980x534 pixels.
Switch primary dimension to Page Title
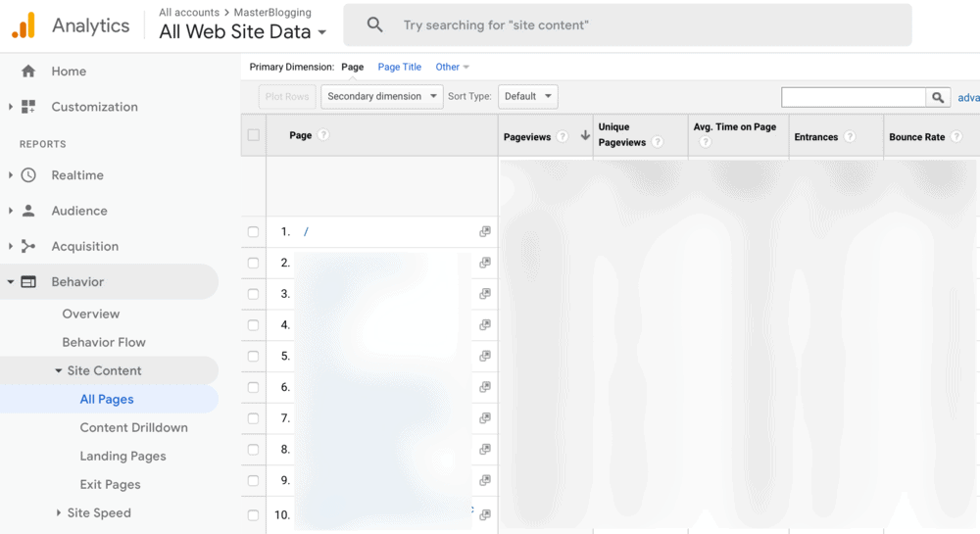point(400,67)
